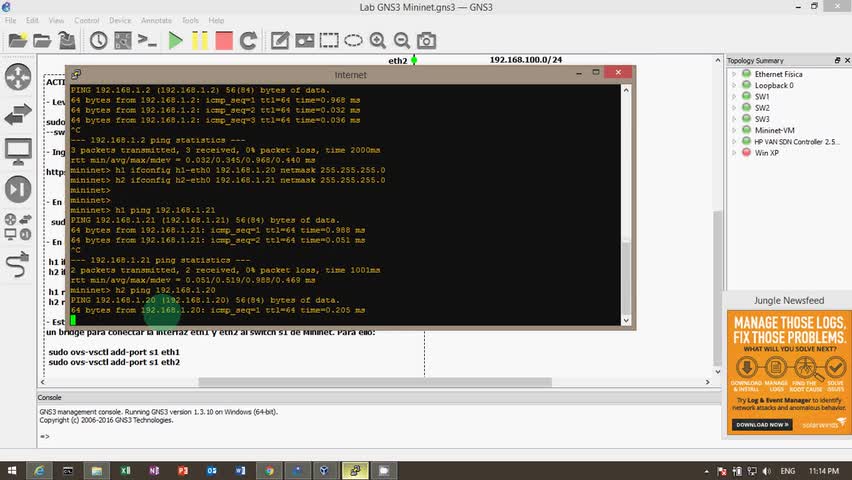This screenshot has height=480, width=852.
Task: Undock the Topology Summary panel
Action: [x=837, y=60]
